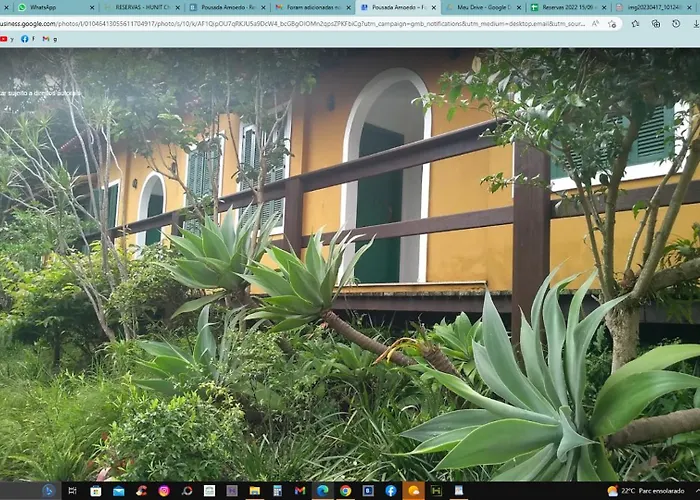Open the Gmail app on the taskbar
This screenshot has width=700, height=500.
(x=300, y=491)
